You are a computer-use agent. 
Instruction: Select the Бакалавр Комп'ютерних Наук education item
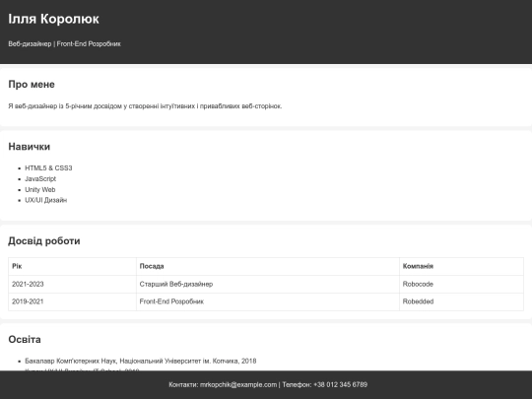tap(141, 361)
